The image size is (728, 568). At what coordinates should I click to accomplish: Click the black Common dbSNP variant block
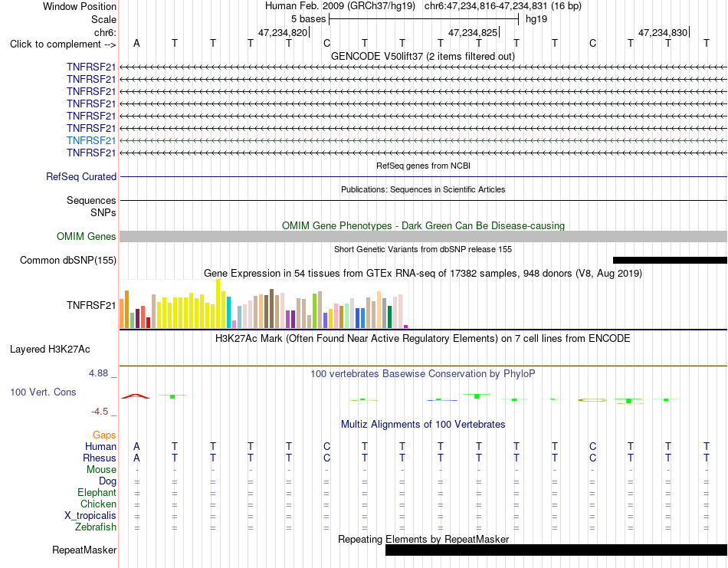coord(670,260)
